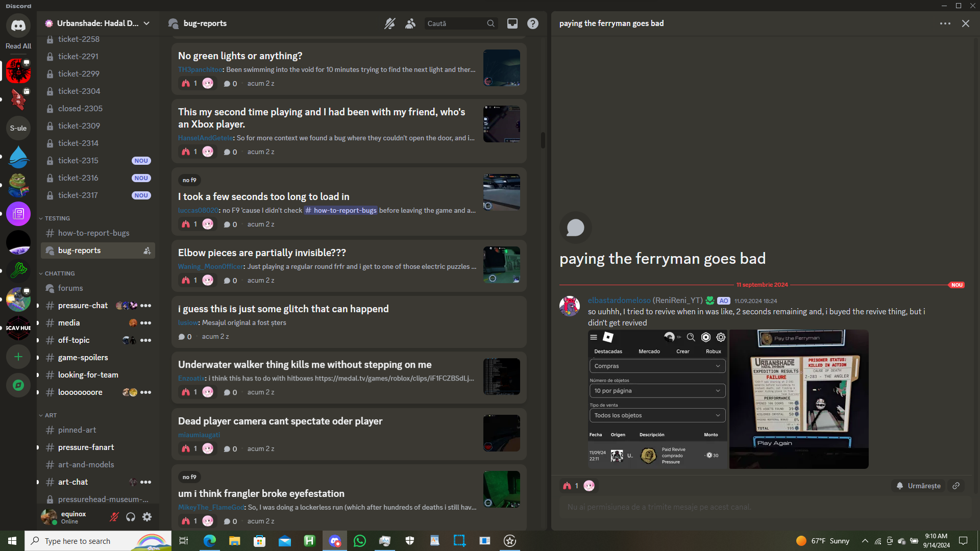Toggle the reaction on ferryman post
This screenshot has height=551, width=980.
[571, 486]
